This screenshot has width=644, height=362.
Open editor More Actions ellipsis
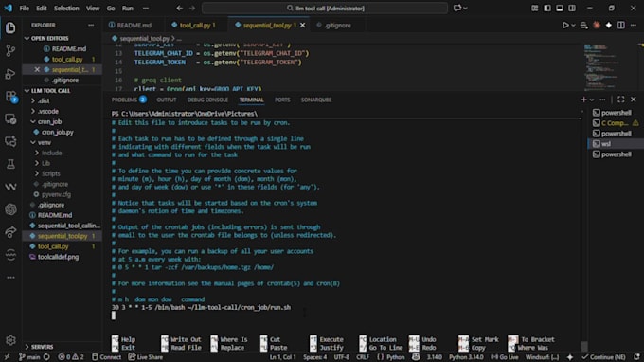point(634,25)
